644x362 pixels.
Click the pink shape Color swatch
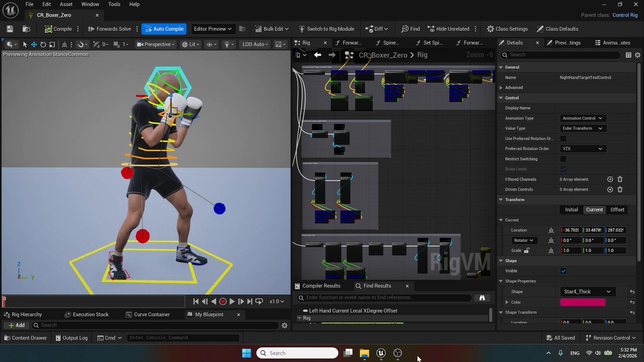tap(582, 302)
